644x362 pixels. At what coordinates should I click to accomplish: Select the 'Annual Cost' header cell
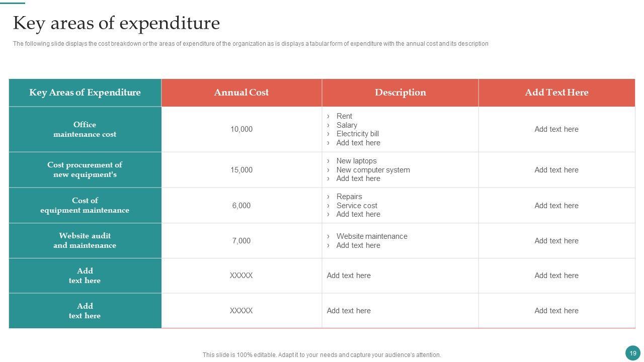(242, 93)
